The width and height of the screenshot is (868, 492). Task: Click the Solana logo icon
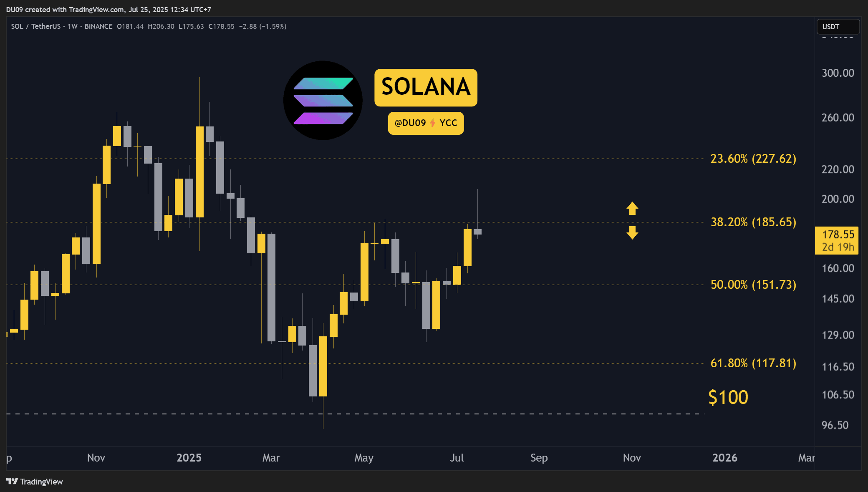pyautogui.click(x=323, y=100)
